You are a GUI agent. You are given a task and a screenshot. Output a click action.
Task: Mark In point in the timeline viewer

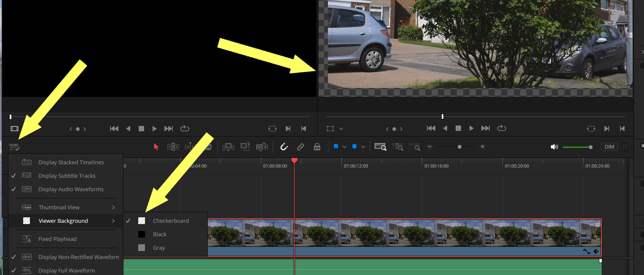pyautogui.click(x=606, y=128)
